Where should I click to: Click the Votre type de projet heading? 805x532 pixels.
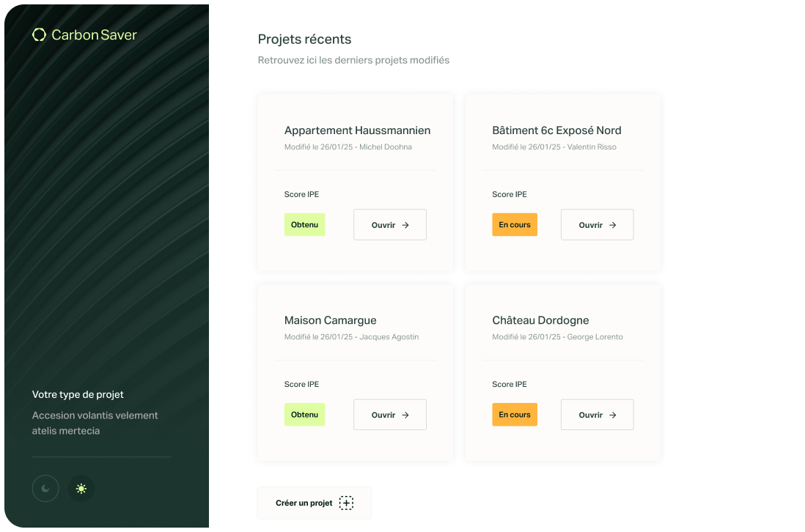coord(78,394)
